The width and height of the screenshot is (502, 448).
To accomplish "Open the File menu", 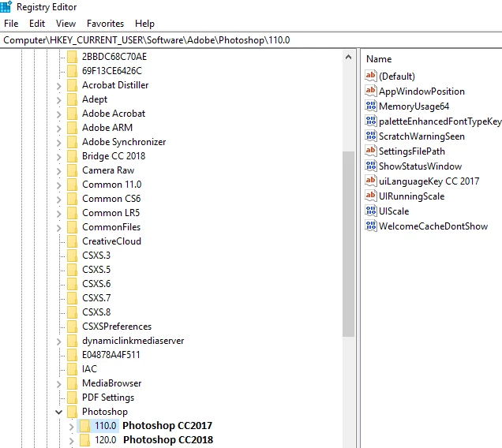I will (11, 24).
